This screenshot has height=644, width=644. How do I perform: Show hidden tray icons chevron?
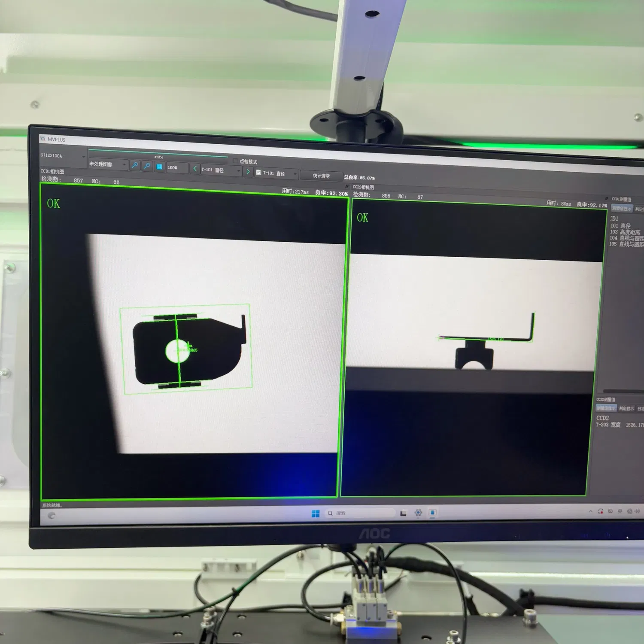[591, 511]
